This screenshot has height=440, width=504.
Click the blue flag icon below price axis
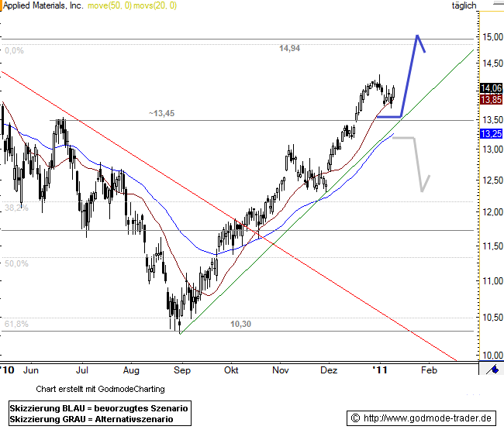pyautogui.click(x=490, y=370)
